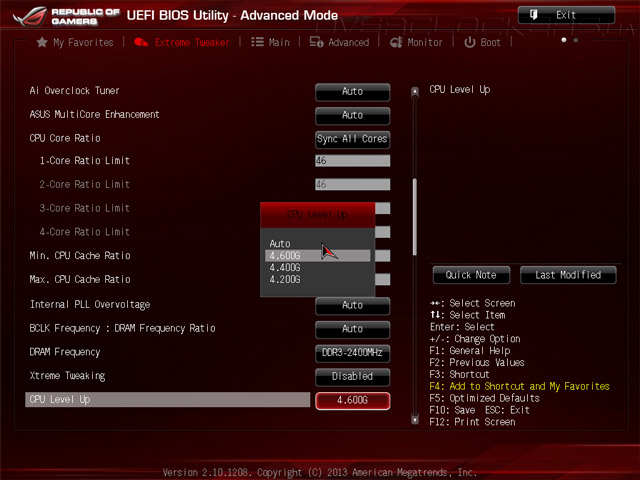Select the Internal PLL Overvoltage label
This screenshot has width=640, height=480.
coord(90,304)
